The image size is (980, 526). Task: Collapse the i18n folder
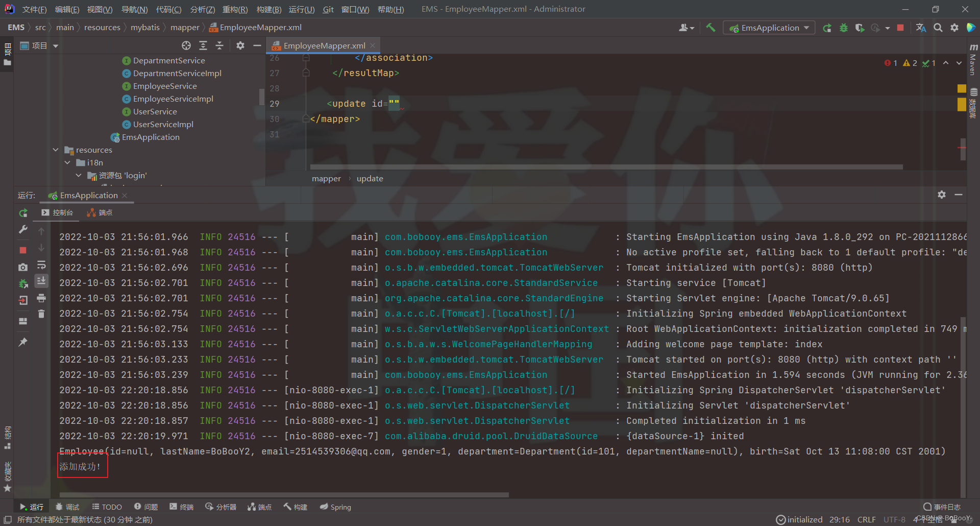67,162
